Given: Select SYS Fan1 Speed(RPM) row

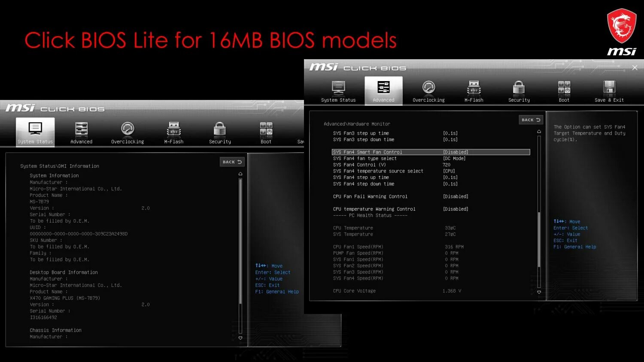Looking at the screenshot, I should pos(396,259).
